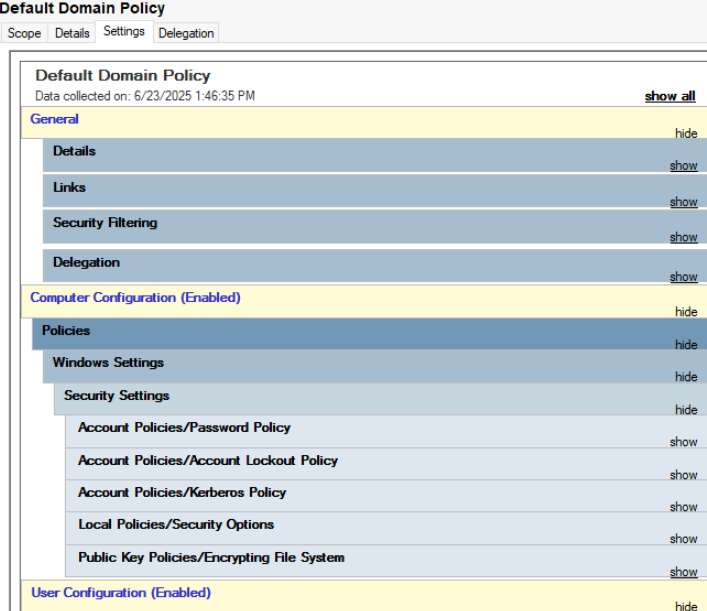Click the Windows Settings heading

point(108,363)
